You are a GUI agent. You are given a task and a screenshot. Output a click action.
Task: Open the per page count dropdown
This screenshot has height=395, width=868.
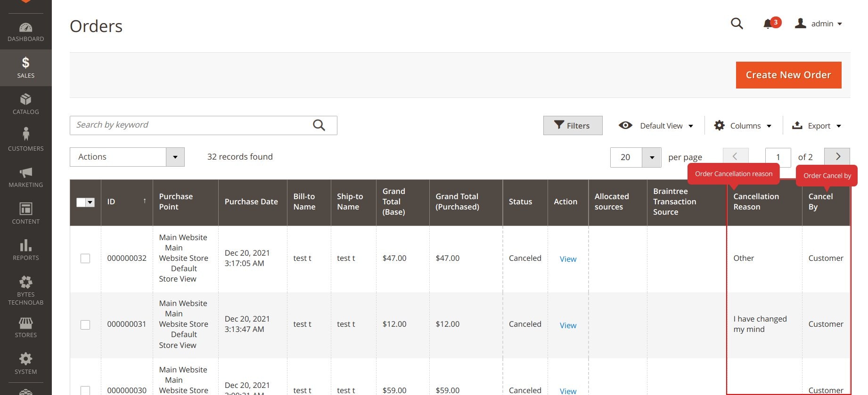point(636,157)
